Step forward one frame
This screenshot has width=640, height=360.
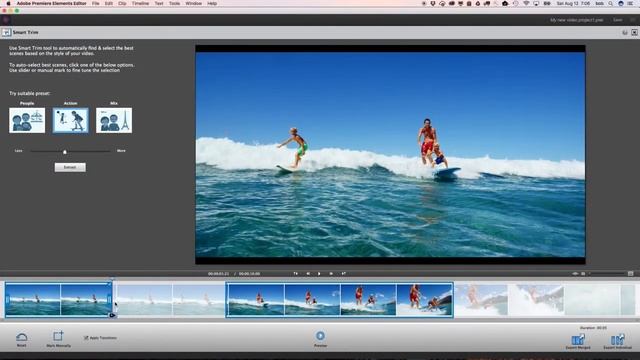[x=331, y=273]
